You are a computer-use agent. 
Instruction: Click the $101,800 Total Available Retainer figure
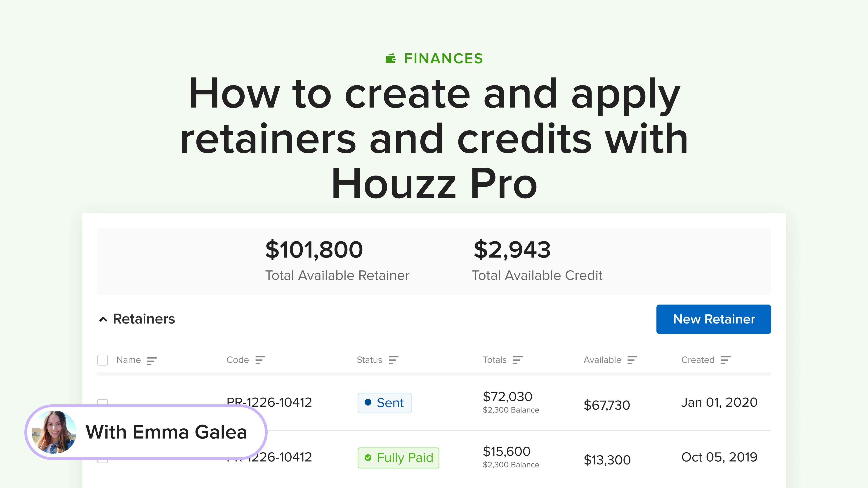click(x=314, y=250)
